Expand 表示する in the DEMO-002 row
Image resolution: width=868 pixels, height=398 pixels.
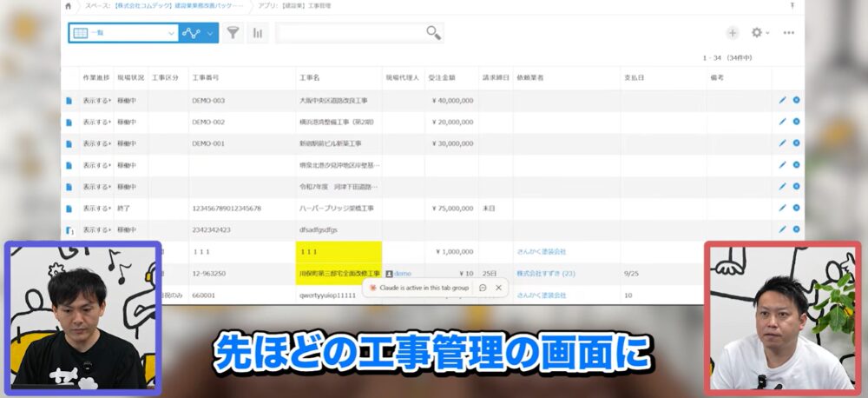[96, 122]
